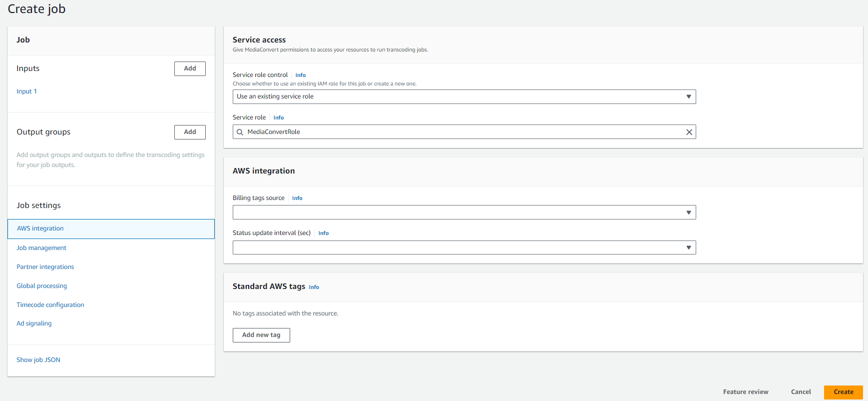The height and width of the screenshot is (401, 868).
Task: Click the Add new tag button
Action: point(261,335)
